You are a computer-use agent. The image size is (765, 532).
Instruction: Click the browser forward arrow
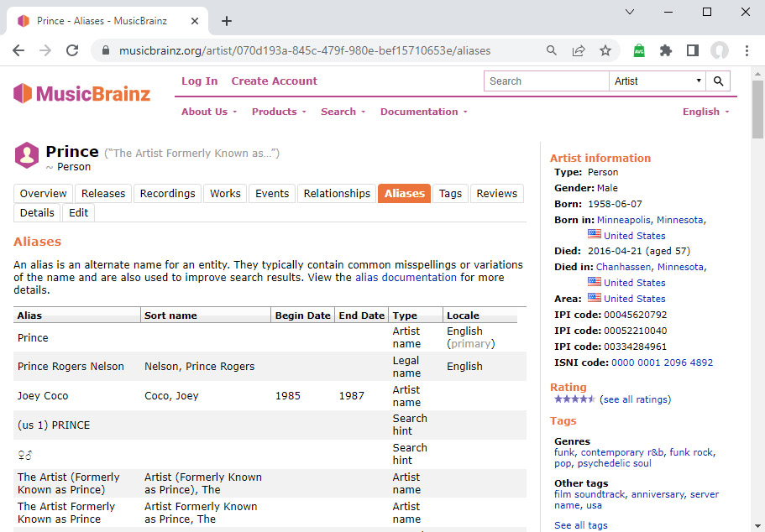tap(45, 50)
